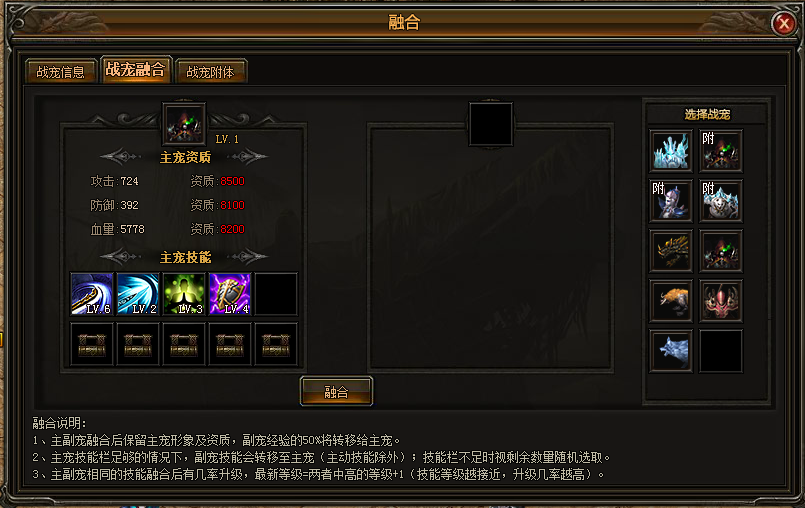Select the attached ice skull pet icon
The image size is (805, 508).
[721, 201]
